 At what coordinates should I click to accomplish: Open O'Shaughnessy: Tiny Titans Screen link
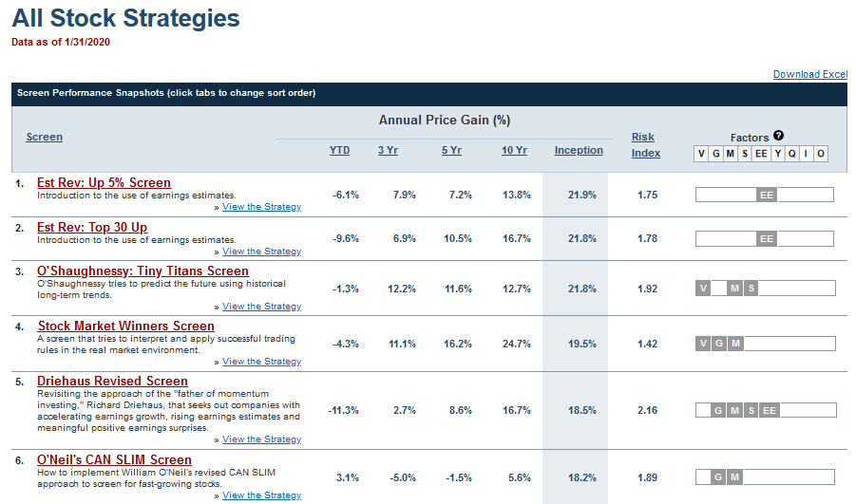point(143,271)
